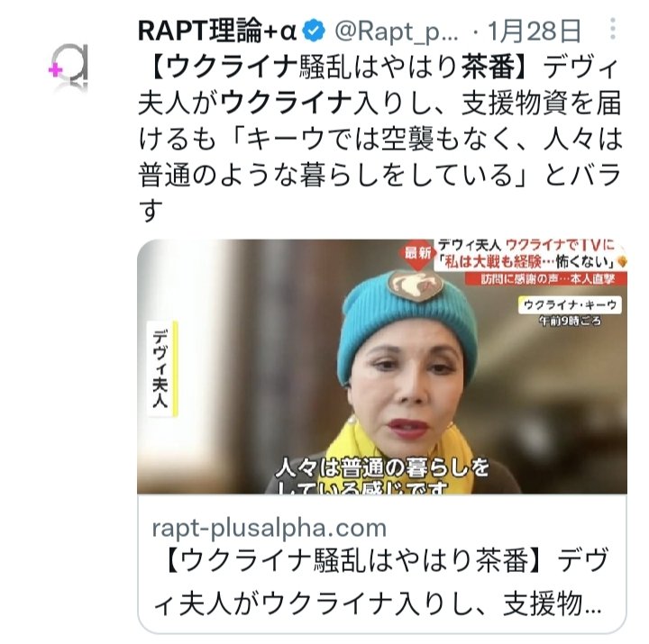Click the ウクライナ・キーウ location label

(570, 304)
